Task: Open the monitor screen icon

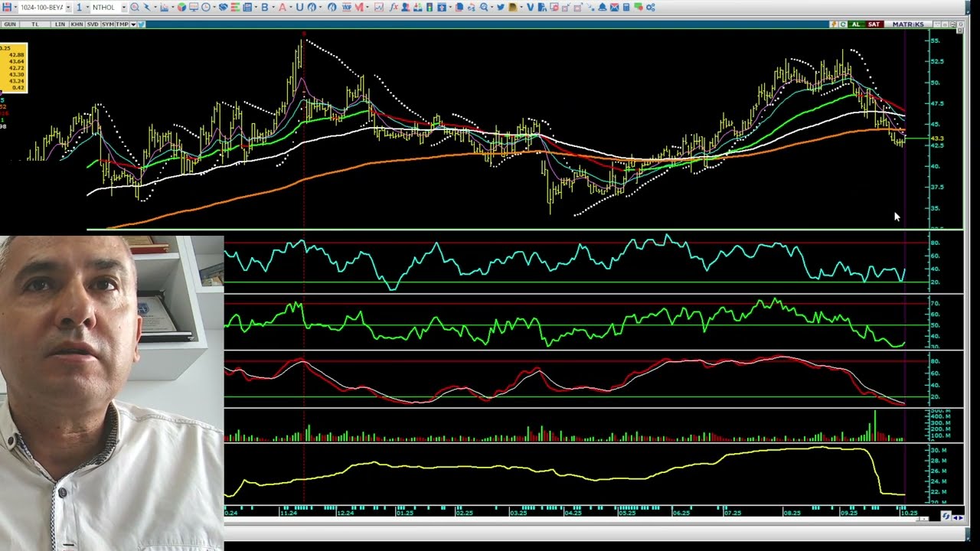Action: point(194,7)
